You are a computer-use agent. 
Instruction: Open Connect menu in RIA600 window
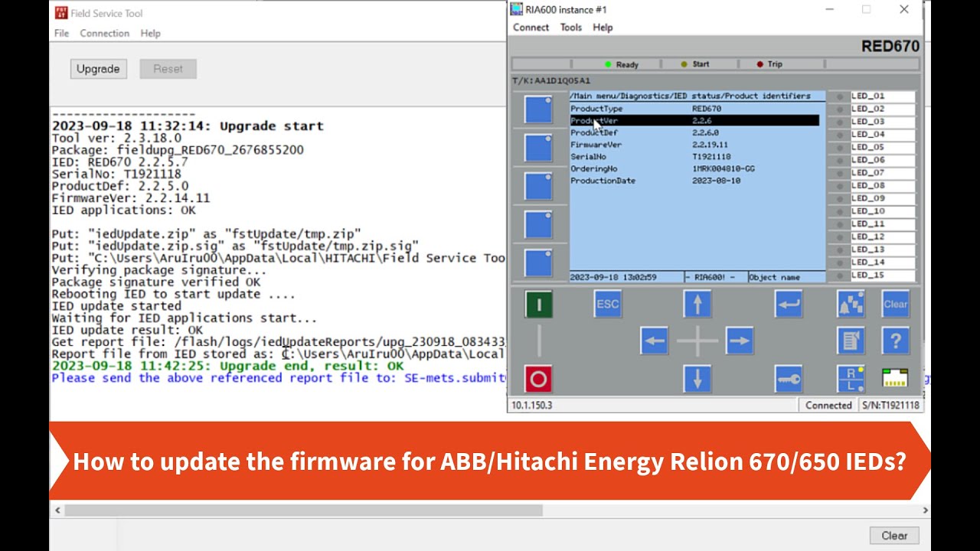point(531,27)
